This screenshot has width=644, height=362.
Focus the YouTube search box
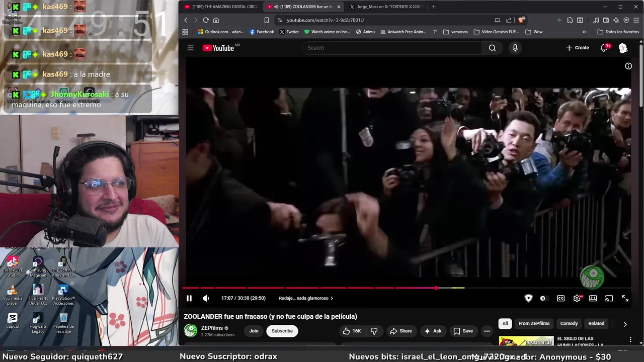[392, 48]
